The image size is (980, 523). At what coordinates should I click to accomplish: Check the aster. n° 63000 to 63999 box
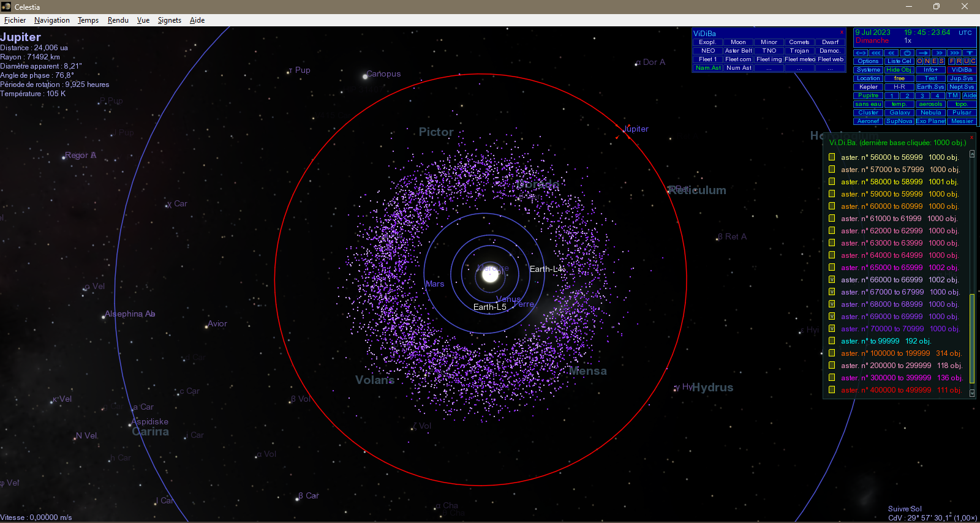(x=832, y=243)
